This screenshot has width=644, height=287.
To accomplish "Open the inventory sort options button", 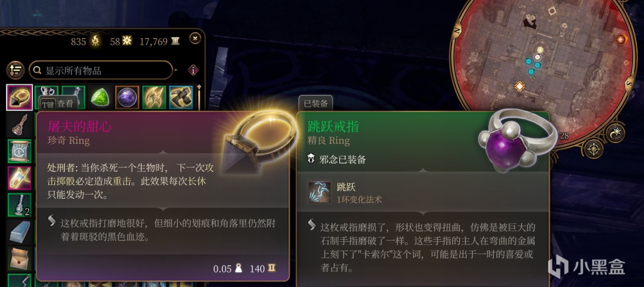I will coord(16,70).
